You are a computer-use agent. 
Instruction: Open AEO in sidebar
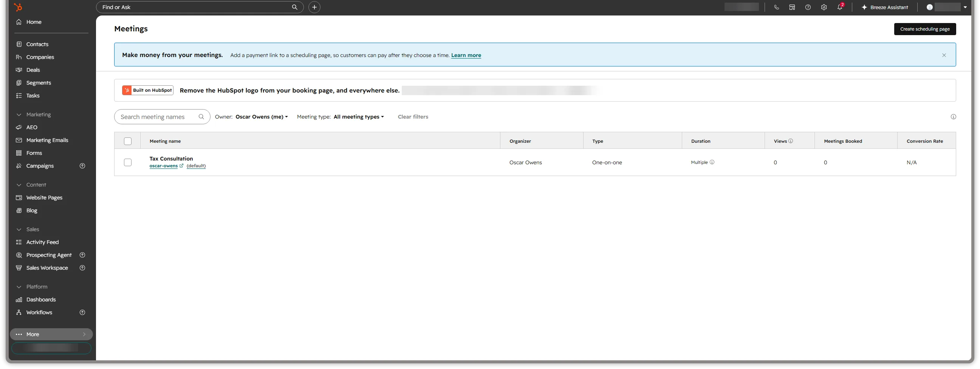[32, 128]
